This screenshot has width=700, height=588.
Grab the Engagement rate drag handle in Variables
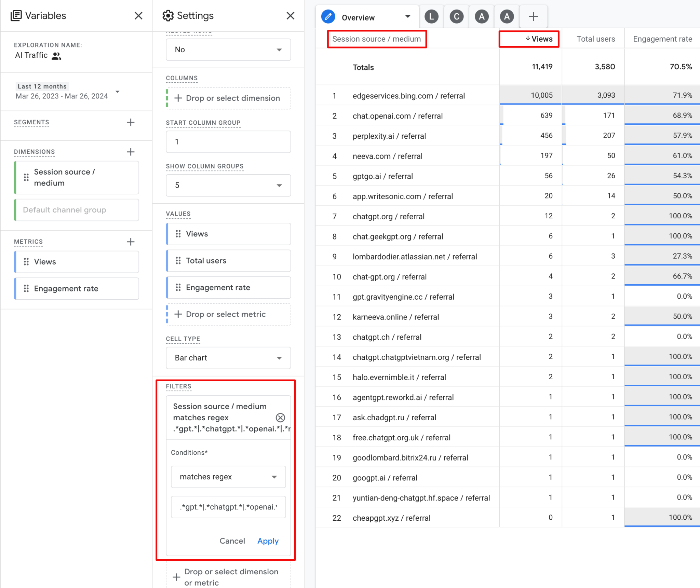pyautogui.click(x=26, y=289)
